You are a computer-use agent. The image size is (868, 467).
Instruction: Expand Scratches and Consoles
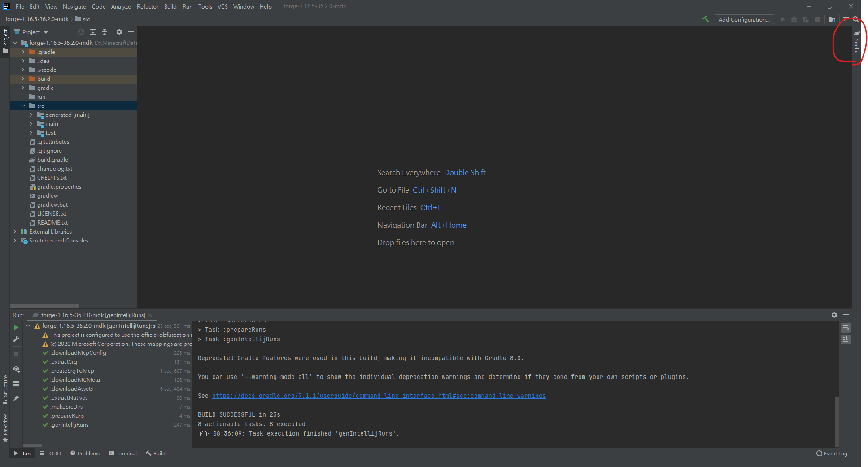pyautogui.click(x=15, y=241)
